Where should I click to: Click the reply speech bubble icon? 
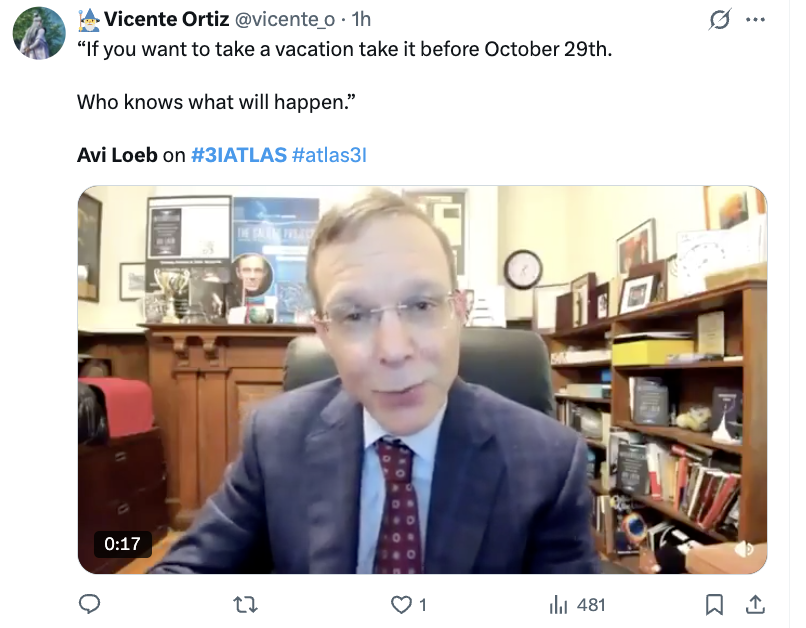pyautogui.click(x=89, y=604)
